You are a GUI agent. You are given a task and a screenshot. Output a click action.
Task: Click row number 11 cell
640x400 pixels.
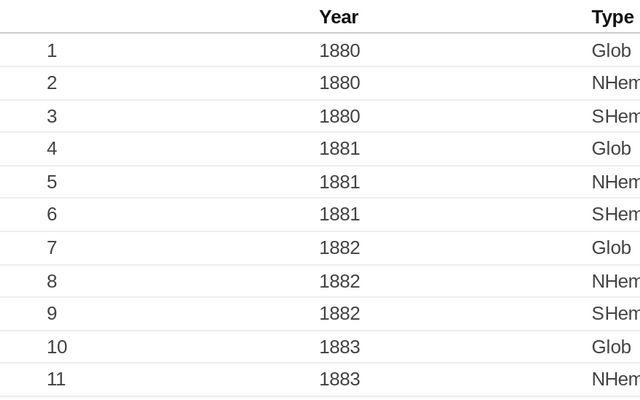pos(56,380)
